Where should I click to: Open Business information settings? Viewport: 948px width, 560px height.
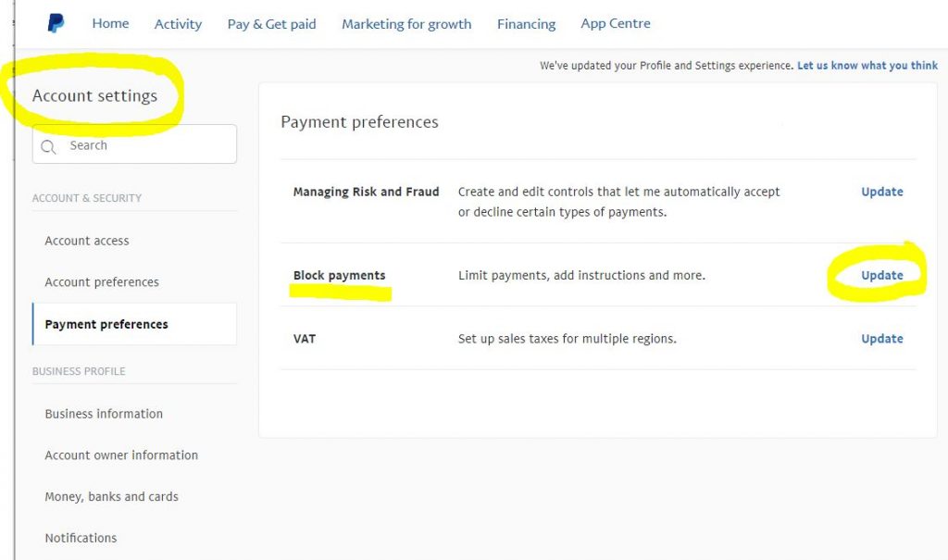point(104,414)
